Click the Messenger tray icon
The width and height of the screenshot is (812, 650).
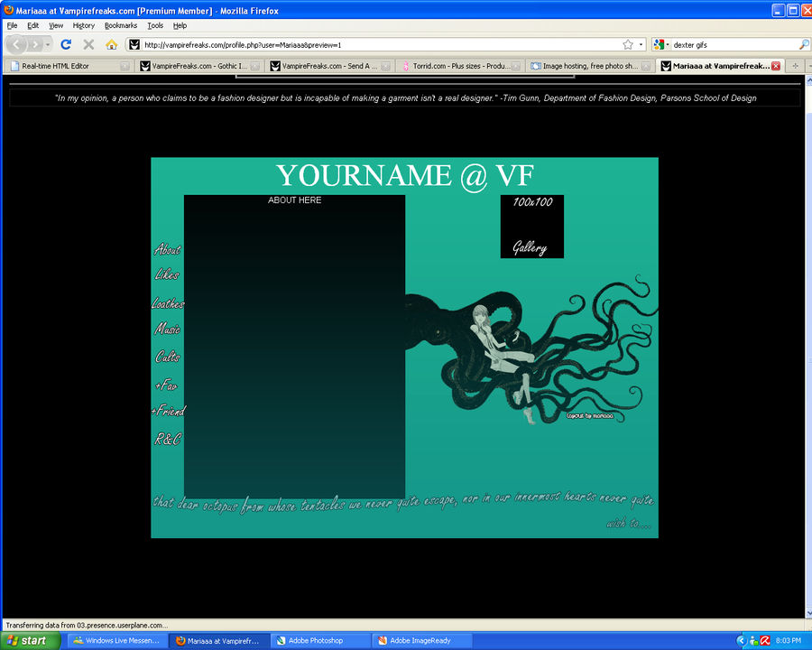click(753, 641)
